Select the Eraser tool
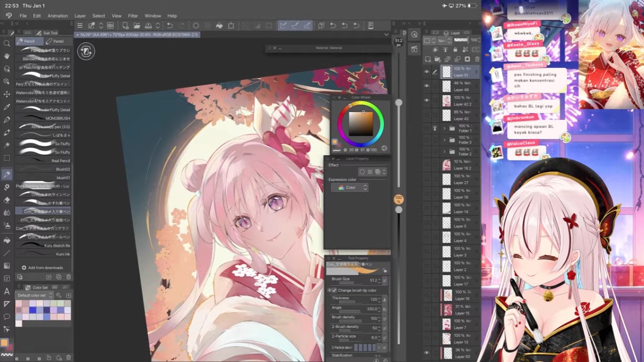Image resolution: width=644 pixels, height=362 pixels. pyautogui.click(x=7, y=200)
